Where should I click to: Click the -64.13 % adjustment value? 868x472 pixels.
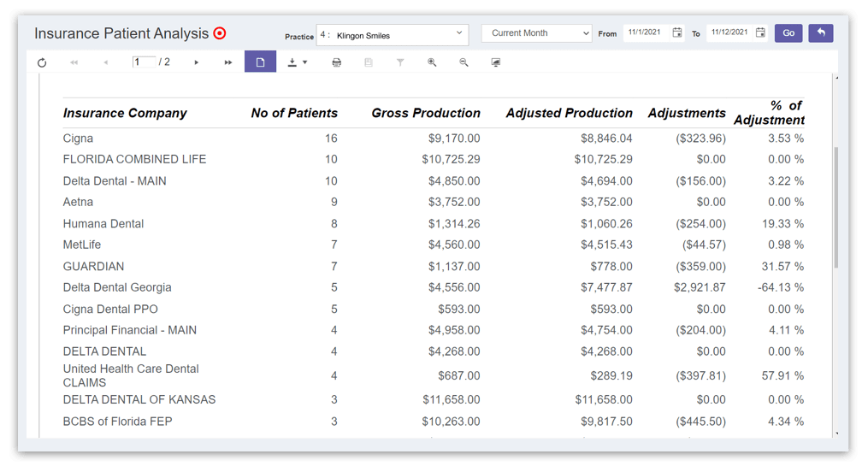pos(781,287)
